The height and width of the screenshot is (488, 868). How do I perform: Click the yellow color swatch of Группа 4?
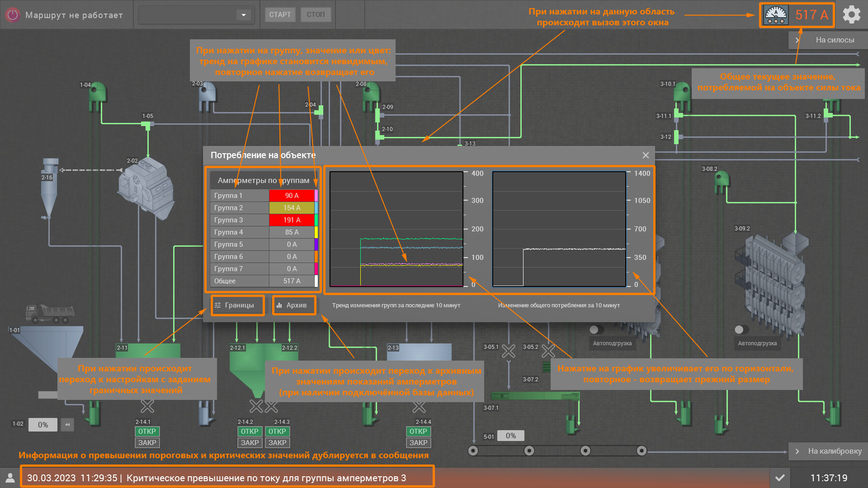tap(316, 232)
